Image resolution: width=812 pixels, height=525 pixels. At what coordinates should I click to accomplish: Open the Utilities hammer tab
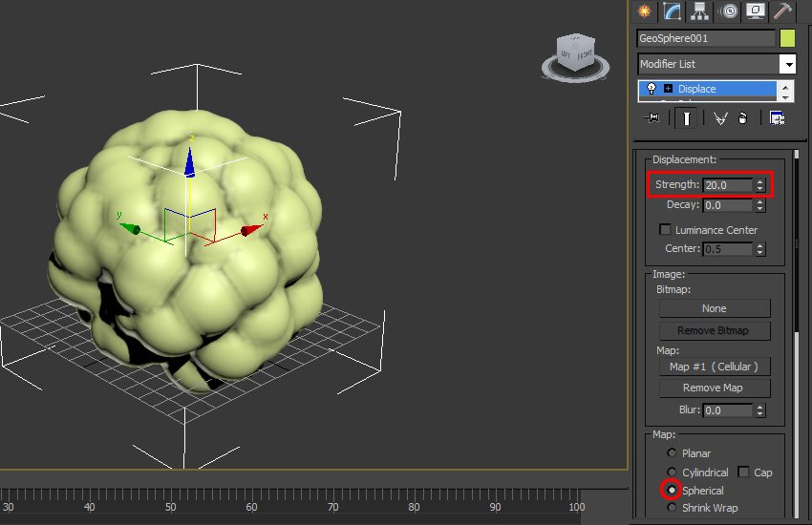pos(782,10)
